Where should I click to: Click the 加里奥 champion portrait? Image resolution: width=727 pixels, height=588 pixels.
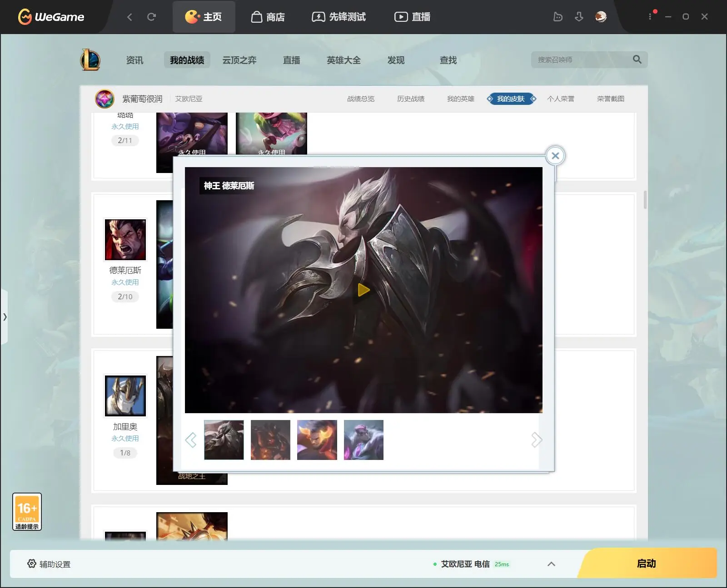tap(125, 395)
